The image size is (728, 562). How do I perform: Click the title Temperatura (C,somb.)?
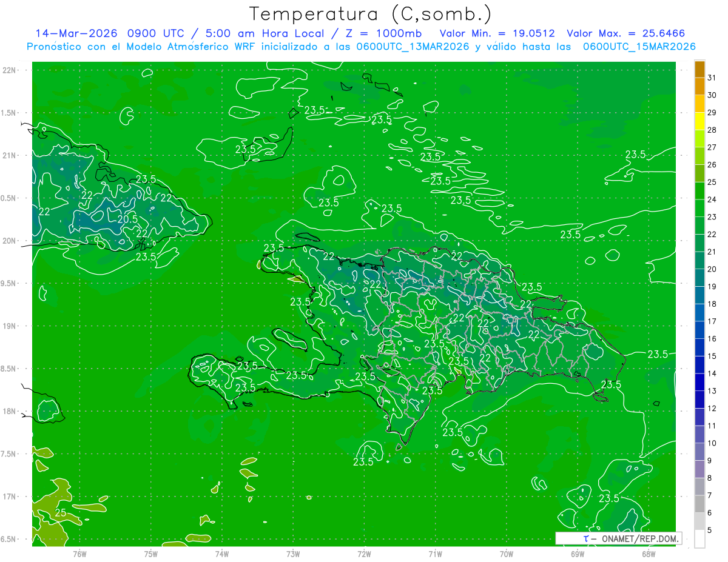(370, 15)
